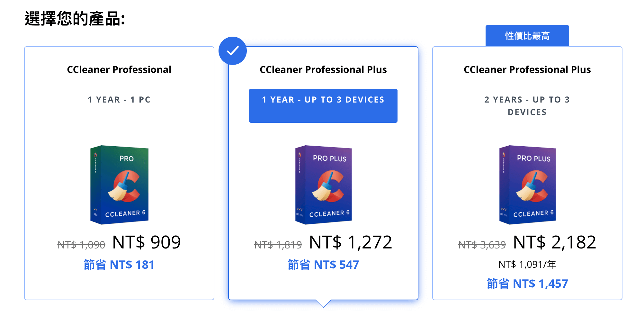Screen dimensions: 644x315
Task: Click the 節省 NT$ 181 savings link
Action: [119, 265]
